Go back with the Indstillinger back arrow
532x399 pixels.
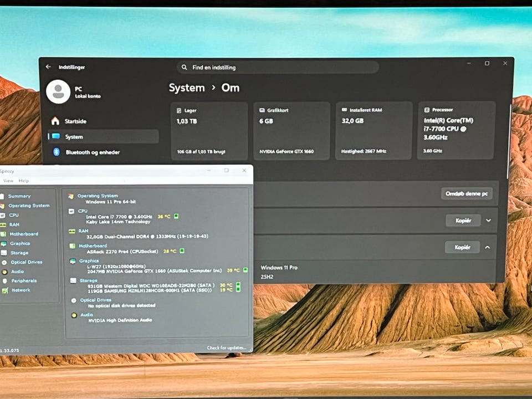(48, 67)
